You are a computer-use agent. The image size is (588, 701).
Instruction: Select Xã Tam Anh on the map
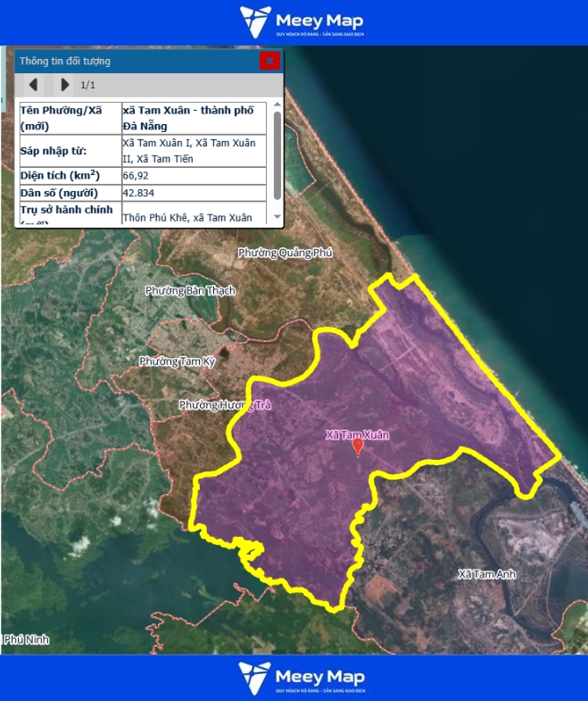click(486, 574)
